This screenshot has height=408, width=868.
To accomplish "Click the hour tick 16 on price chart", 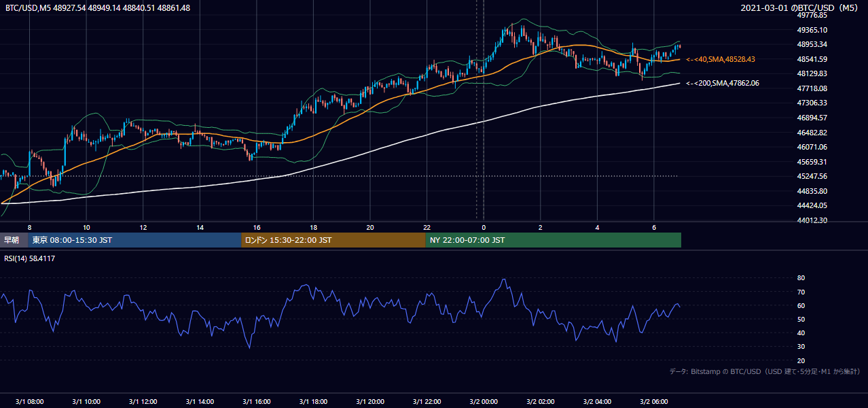I will pyautogui.click(x=257, y=226).
